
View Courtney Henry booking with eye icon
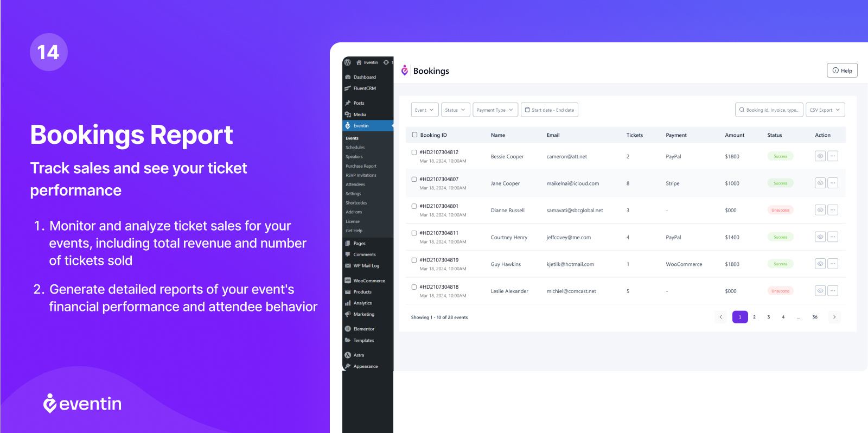coord(820,237)
